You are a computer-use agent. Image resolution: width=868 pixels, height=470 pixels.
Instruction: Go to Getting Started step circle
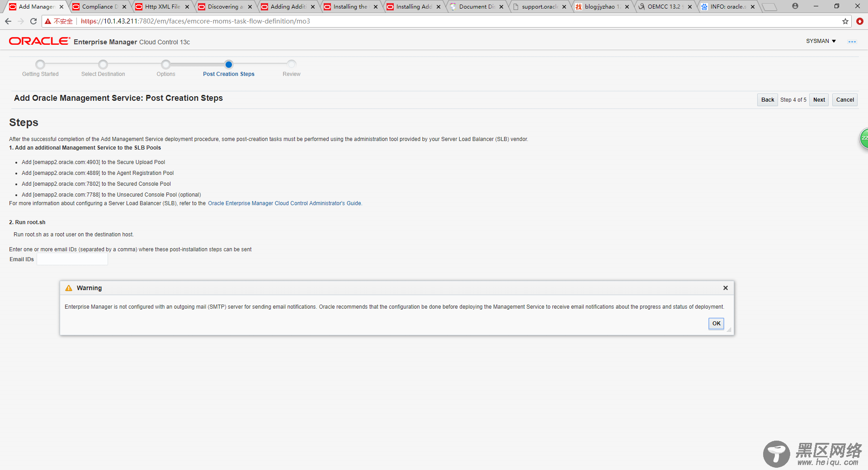coord(40,64)
